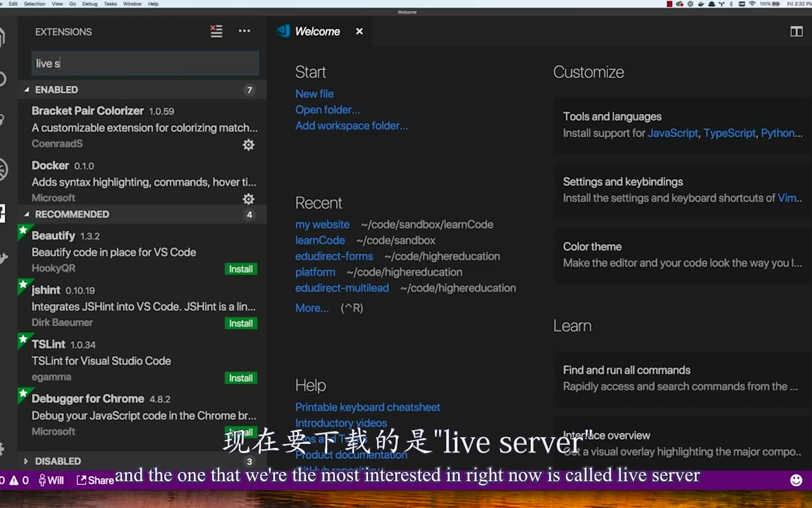Toggle split editor layout icon

tap(796, 32)
